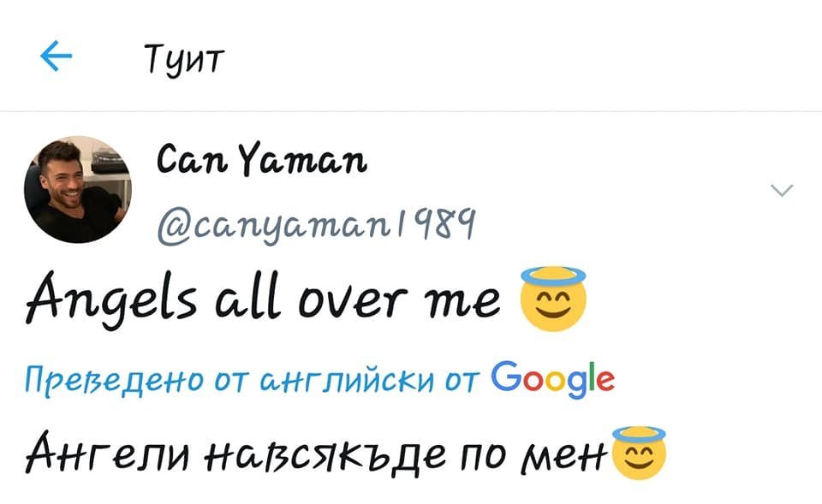Expand the tweet options chevron

(x=782, y=190)
